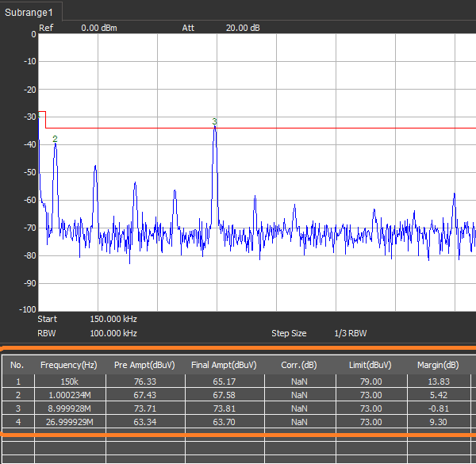Select the 1.000234M frequency cell
The width and height of the screenshot is (476, 464).
click(70, 395)
